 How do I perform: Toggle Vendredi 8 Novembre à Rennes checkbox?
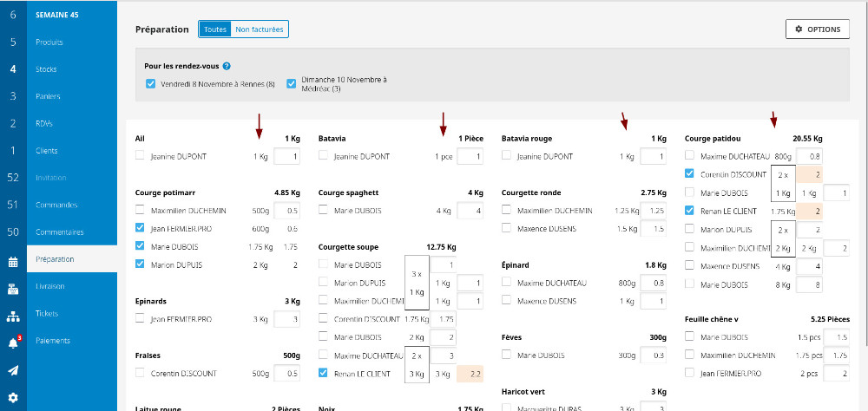(151, 84)
